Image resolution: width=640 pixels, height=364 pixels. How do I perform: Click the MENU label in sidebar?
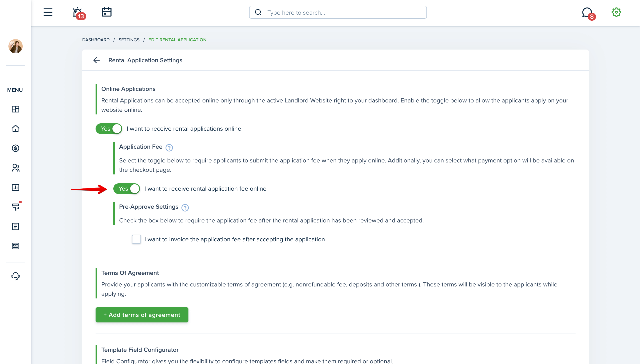tap(15, 90)
